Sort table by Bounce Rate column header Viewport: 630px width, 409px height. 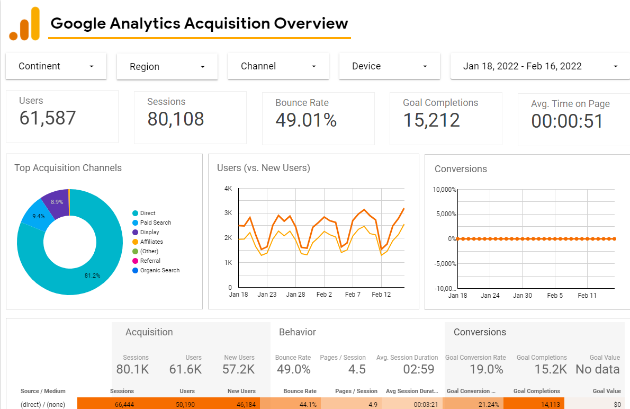click(300, 391)
